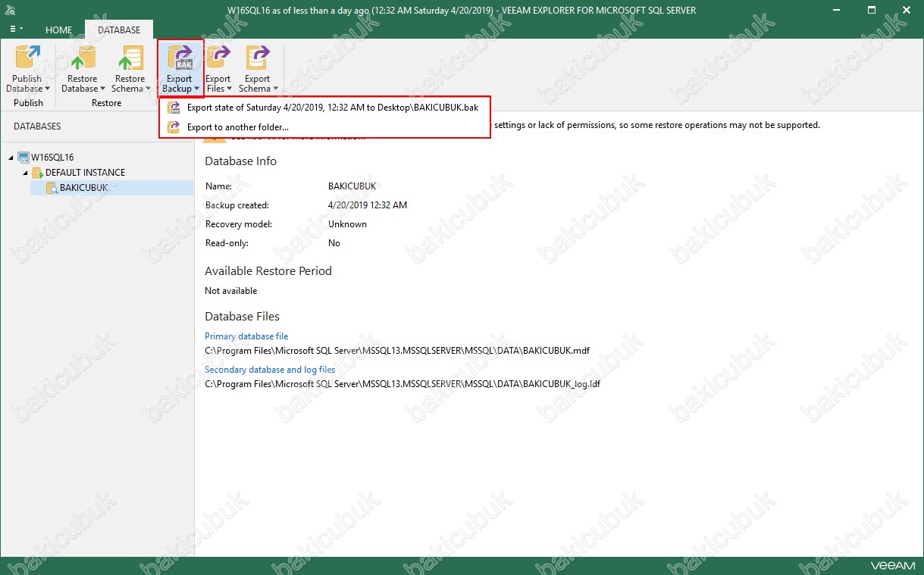Click the Publish group label in ribbon
This screenshot has height=575, width=924.
(28, 103)
